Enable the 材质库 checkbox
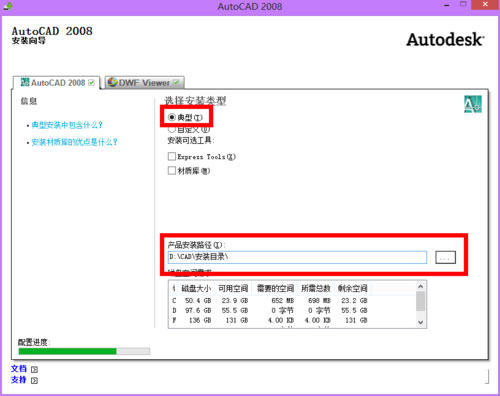Viewport: 500px width, 396px height. click(x=172, y=171)
